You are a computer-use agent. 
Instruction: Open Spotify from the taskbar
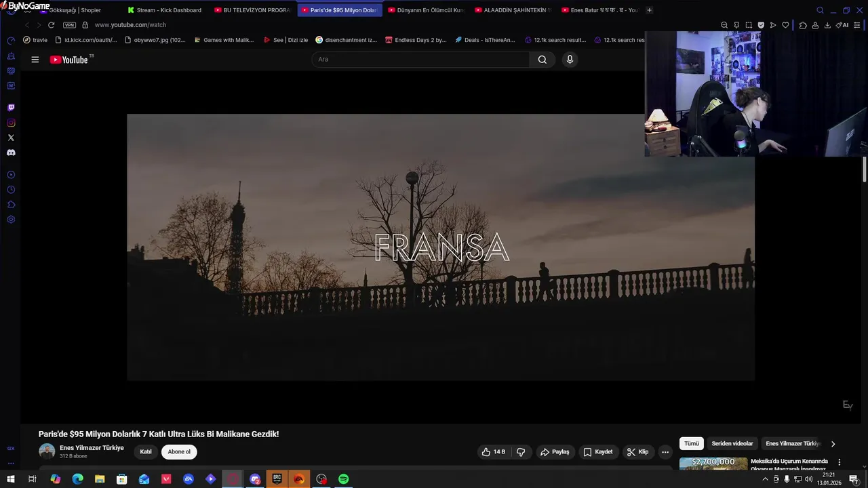344,479
